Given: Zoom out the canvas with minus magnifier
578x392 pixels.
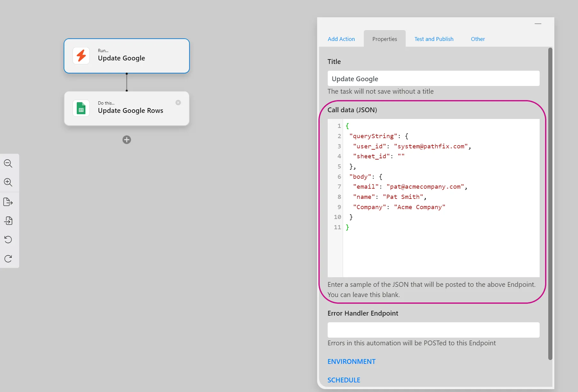Looking at the screenshot, I should coord(8,163).
